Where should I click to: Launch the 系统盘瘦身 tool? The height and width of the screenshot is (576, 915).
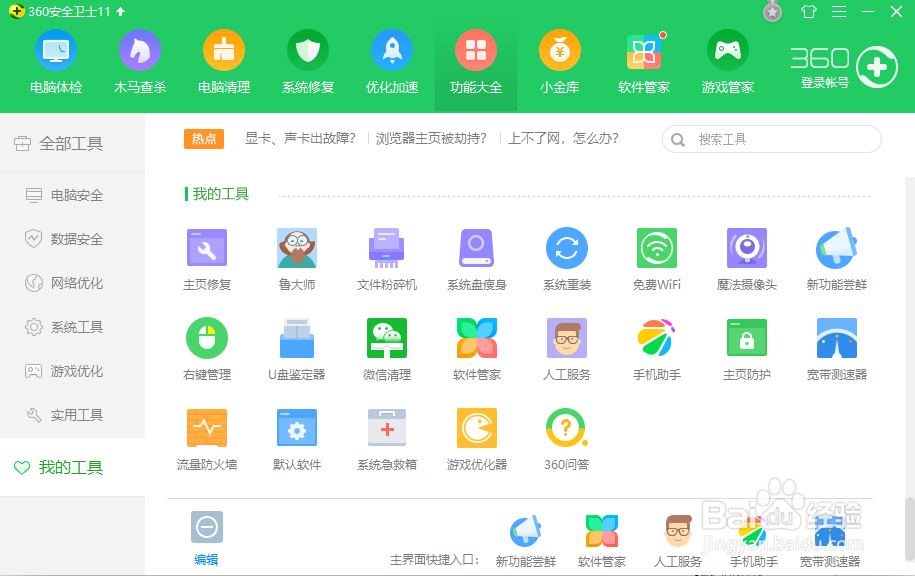477,259
